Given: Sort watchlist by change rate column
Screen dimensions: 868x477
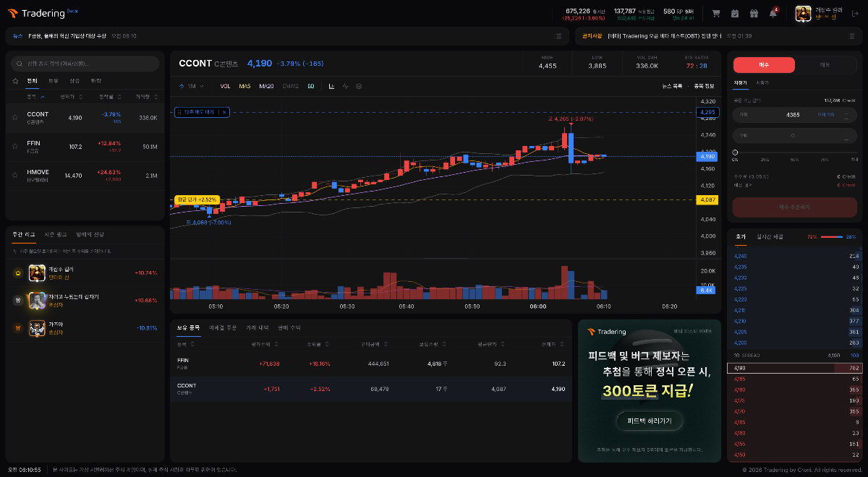Looking at the screenshot, I should [x=111, y=96].
